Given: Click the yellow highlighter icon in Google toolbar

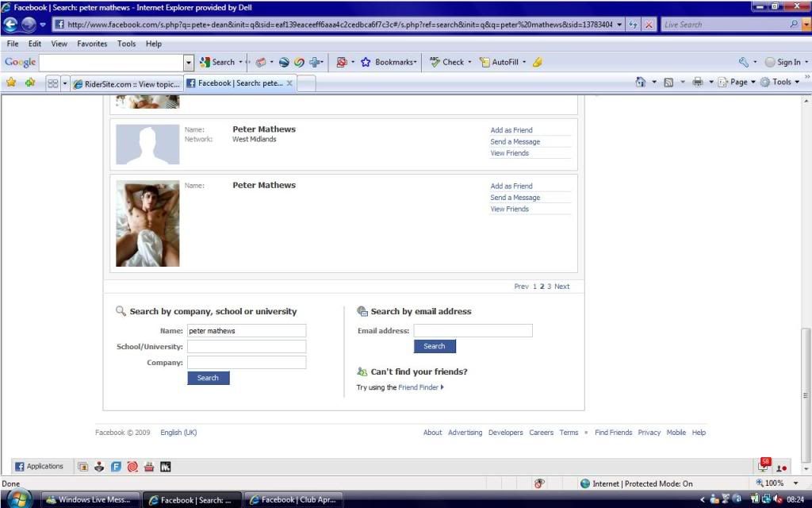Looking at the screenshot, I should [538, 62].
